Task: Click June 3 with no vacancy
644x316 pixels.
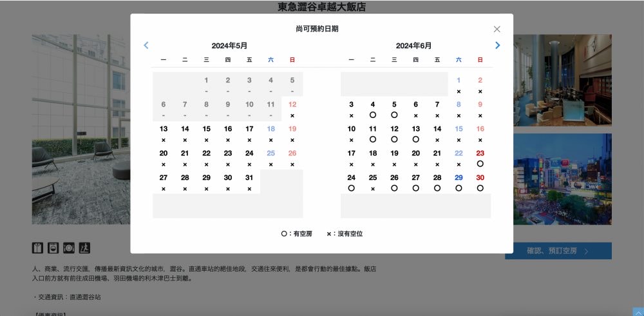Action: coord(351,110)
